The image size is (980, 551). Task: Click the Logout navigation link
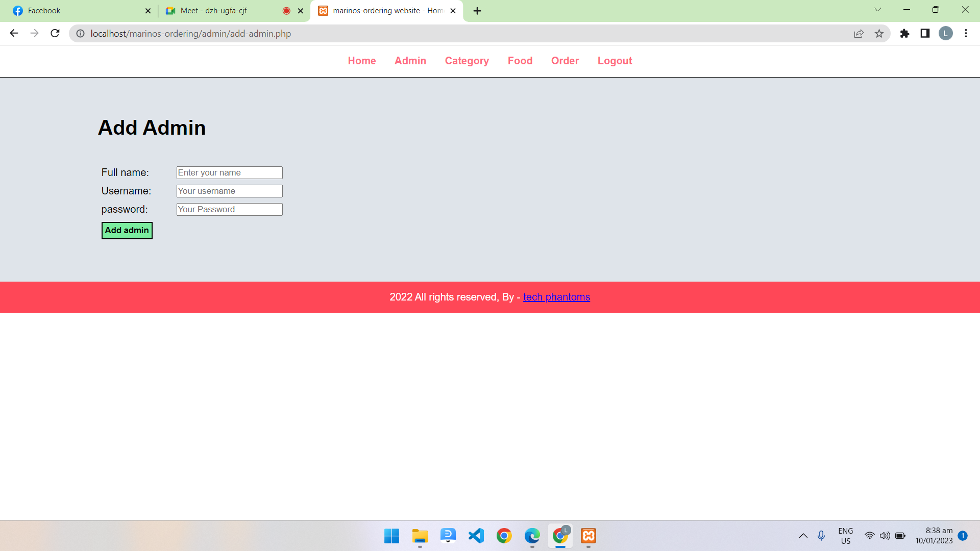click(615, 61)
